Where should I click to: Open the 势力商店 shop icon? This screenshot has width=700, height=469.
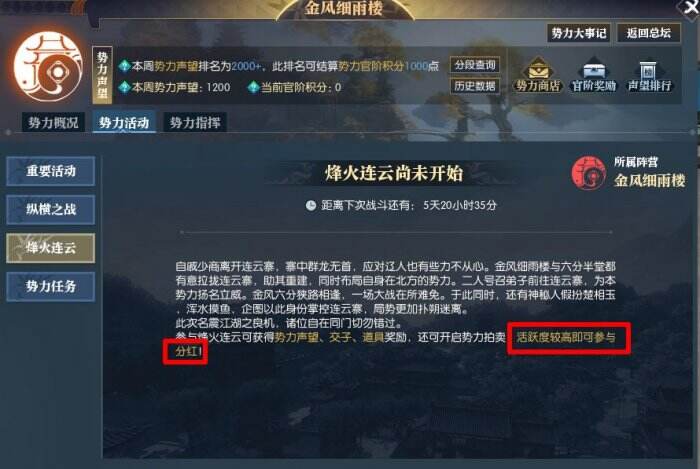coord(538,74)
